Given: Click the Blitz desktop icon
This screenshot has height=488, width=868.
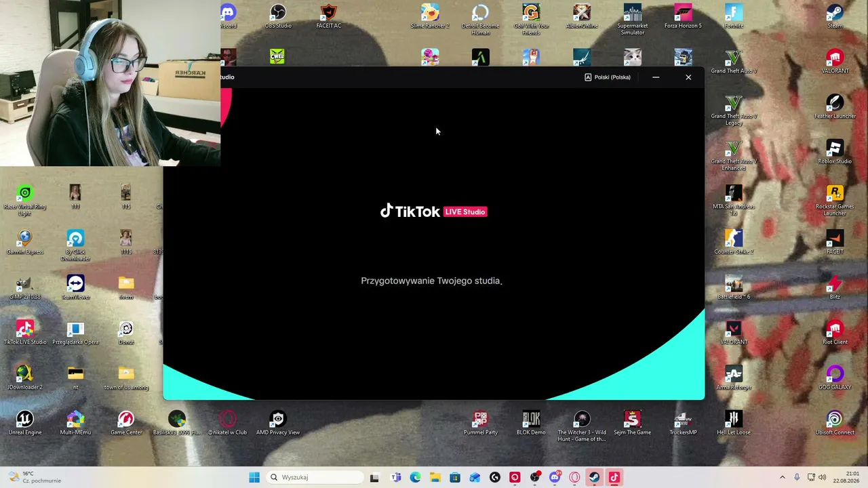Looking at the screenshot, I should tap(835, 287).
